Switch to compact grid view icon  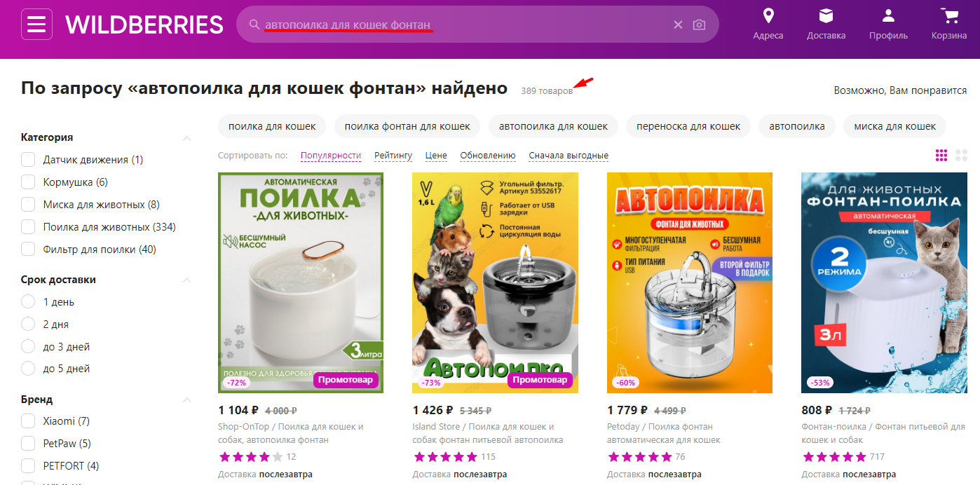click(941, 155)
